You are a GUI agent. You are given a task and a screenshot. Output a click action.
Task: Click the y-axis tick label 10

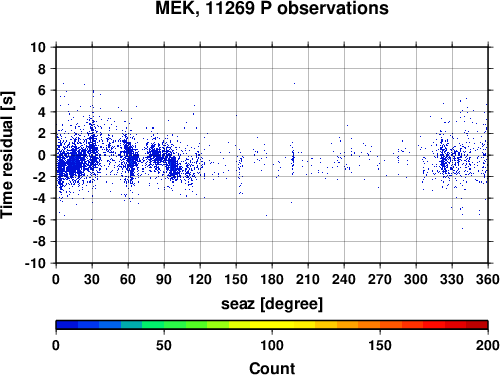(x=38, y=47)
